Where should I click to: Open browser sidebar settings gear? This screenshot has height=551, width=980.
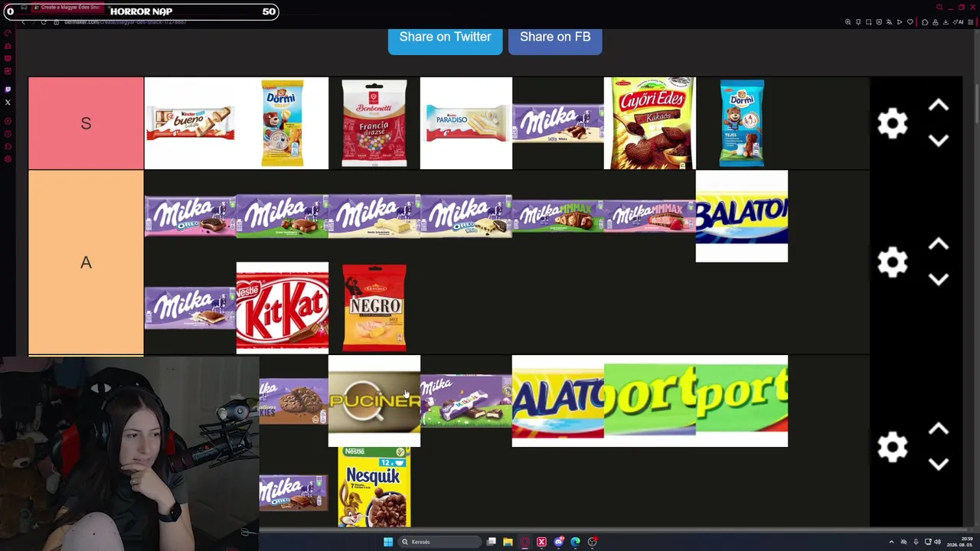click(x=8, y=159)
